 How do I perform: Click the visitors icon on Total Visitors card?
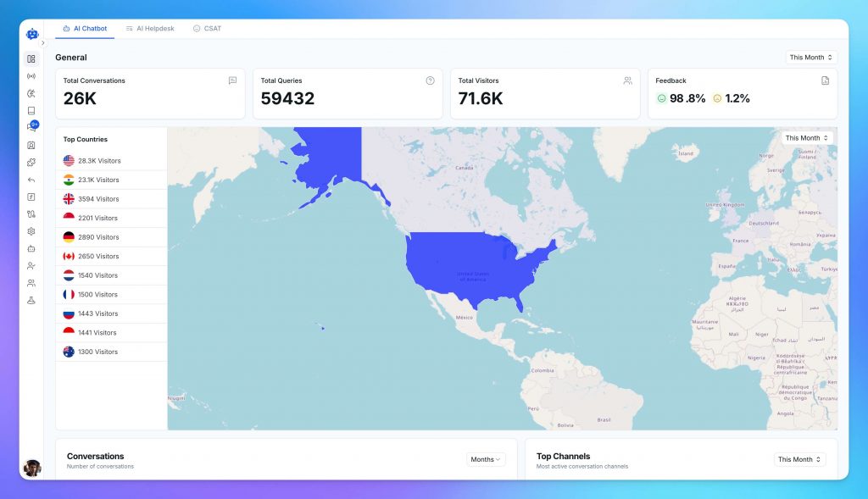[627, 80]
